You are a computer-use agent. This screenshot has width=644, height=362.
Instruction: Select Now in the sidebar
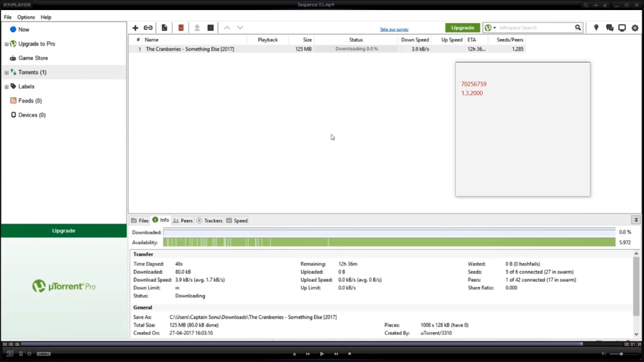tap(24, 30)
